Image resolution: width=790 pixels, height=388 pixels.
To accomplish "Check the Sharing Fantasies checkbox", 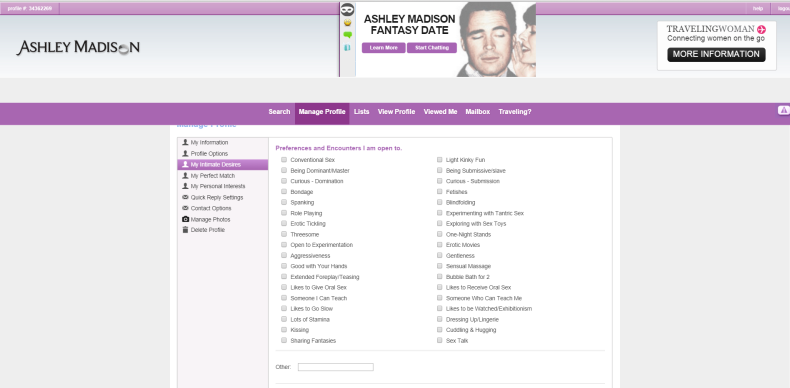I will tap(284, 341).
